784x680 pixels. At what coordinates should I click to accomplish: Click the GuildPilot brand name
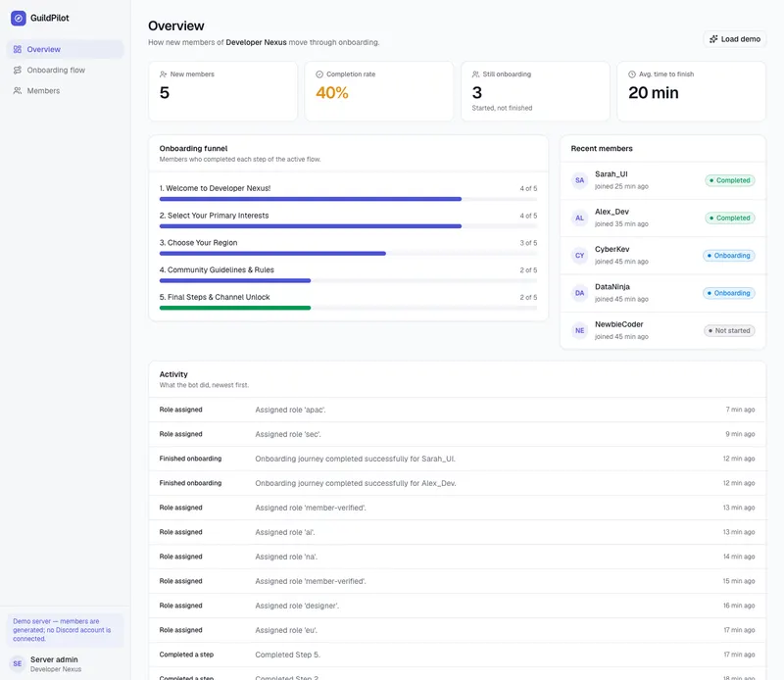(50, 18)
